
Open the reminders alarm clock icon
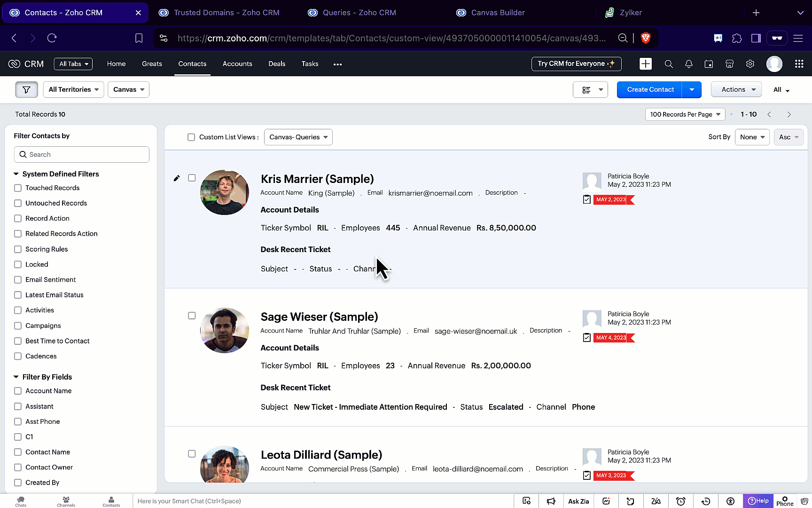click(x=681, y=501)
